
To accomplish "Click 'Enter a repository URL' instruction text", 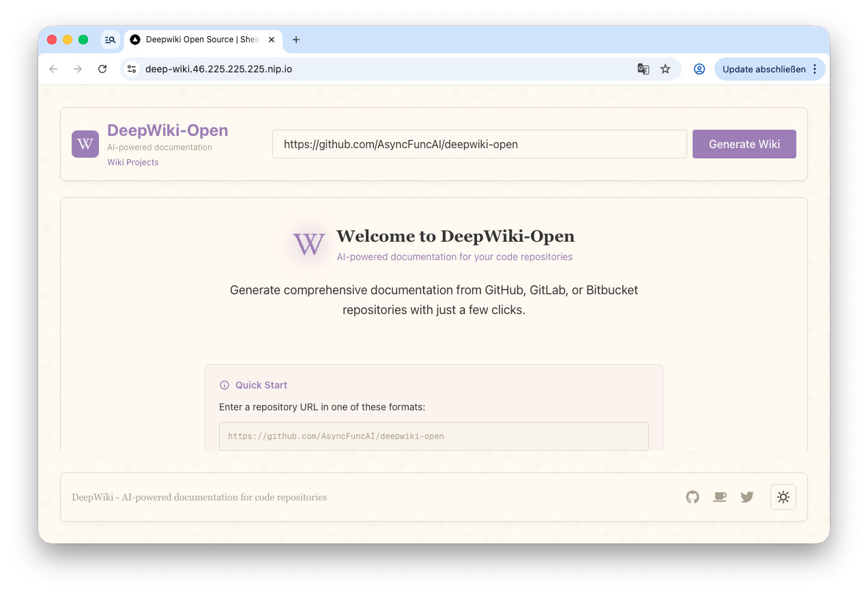I will coord(322,407).
